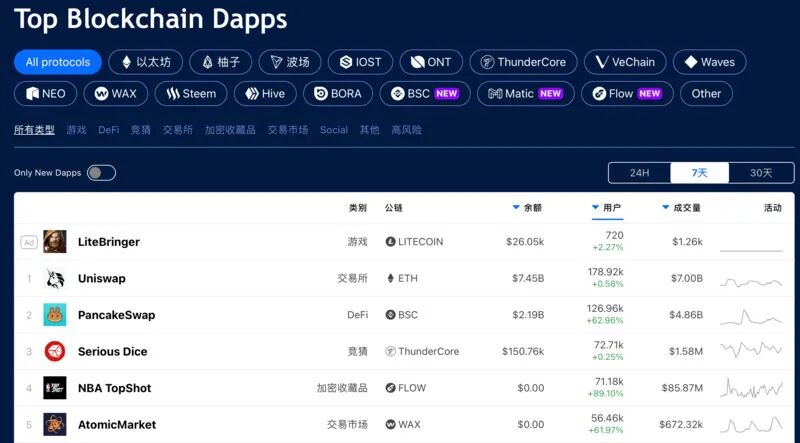This screenshot has height=443, width=800.
Task: Switch to 交易市场 category tab
Action: (288, 130)
